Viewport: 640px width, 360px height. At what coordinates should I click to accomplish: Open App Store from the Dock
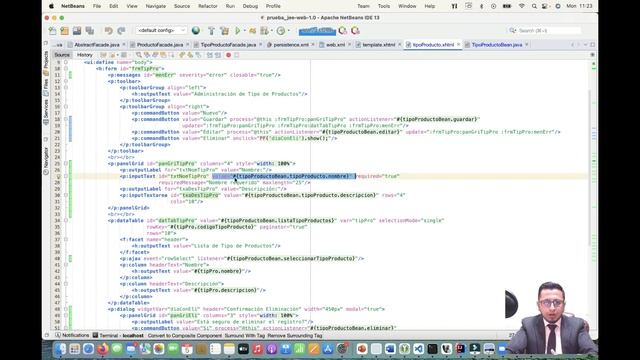tap(328, 349)
